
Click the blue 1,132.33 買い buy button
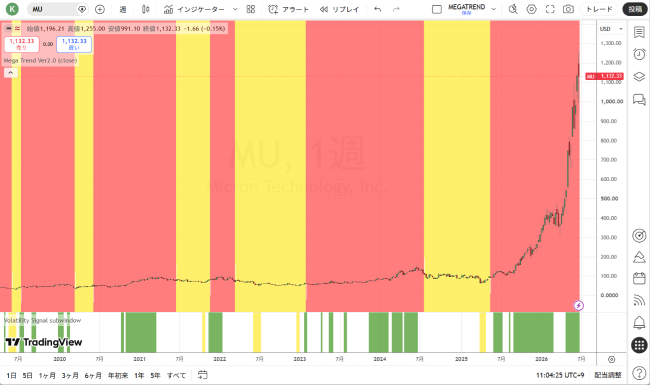click(x=74, y=44)
